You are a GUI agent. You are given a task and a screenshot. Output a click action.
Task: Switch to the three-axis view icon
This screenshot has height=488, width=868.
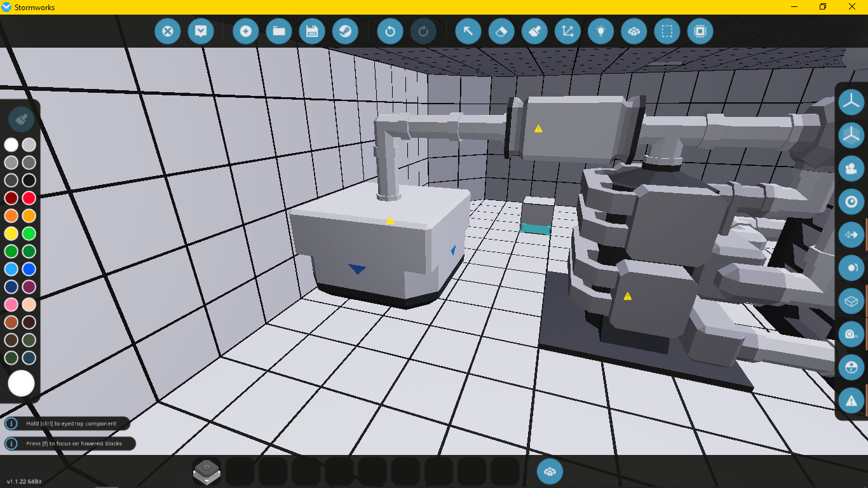(x=851, y=102)
